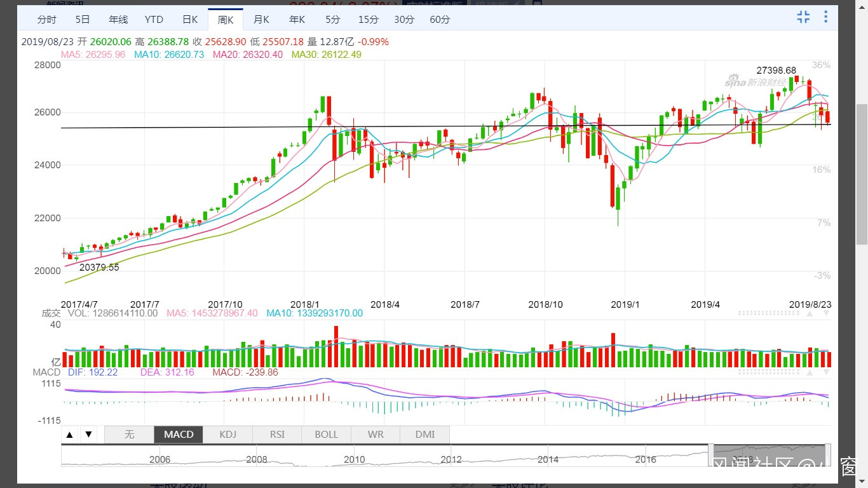Viewport: 868px width, 488px height.
Task: Click the MA30: 26122.49 legend label
Action: coord(327,55)
